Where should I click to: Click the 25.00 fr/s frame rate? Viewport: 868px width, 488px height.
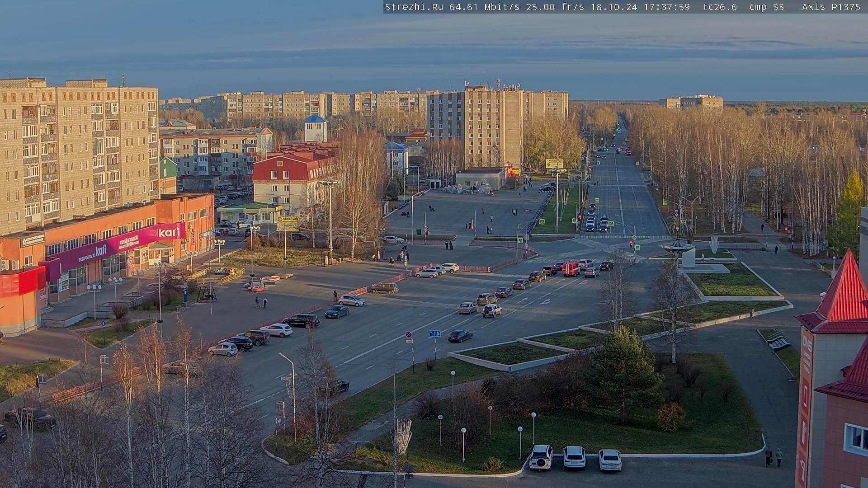(x=555, y=7)
